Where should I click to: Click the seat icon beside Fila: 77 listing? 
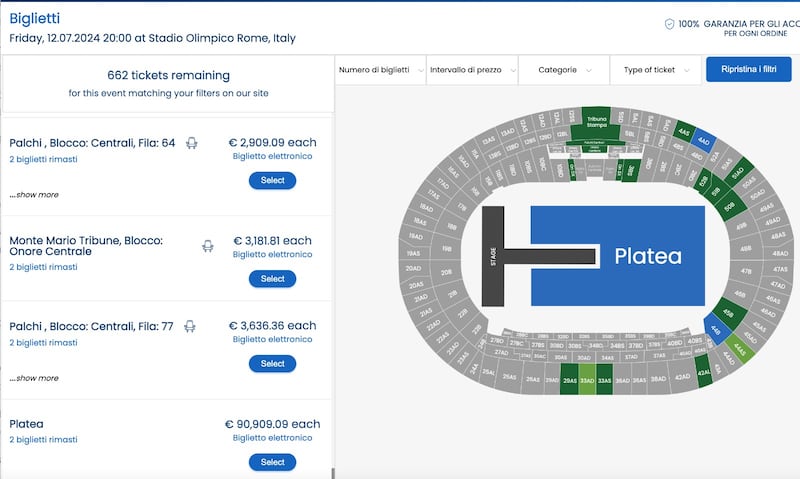pyautogui.click(x=190, y=326)
